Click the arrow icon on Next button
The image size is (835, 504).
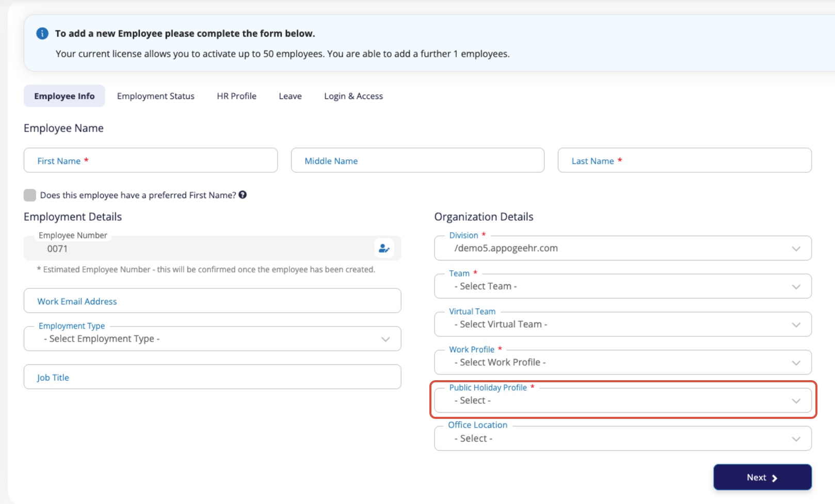(x=774, y=478)
